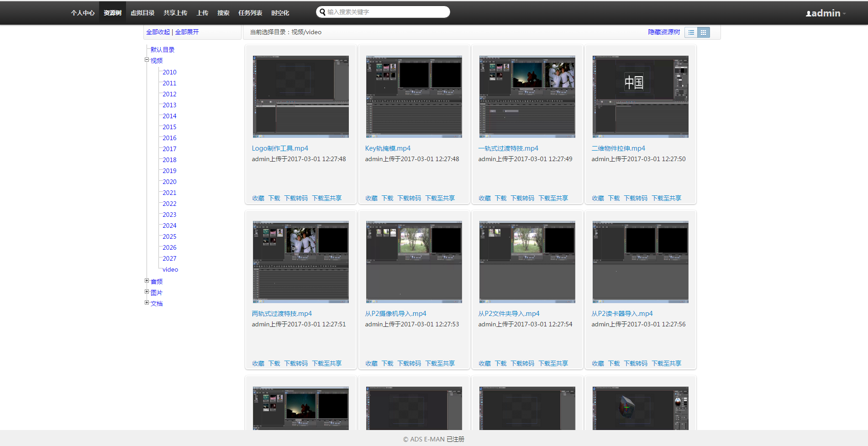This screenshot has width=868, height=446.
Task: Click Key轨掩模.mp4 title link
Action: [388, 148]
